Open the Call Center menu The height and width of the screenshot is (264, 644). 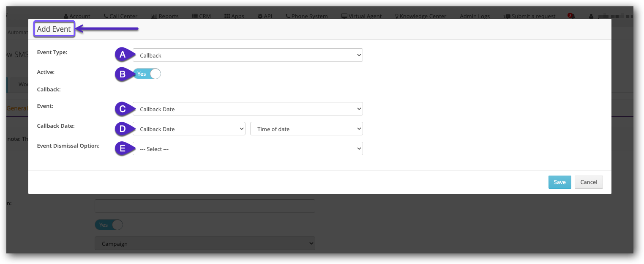pyautogui.click(x=120, y=16)
